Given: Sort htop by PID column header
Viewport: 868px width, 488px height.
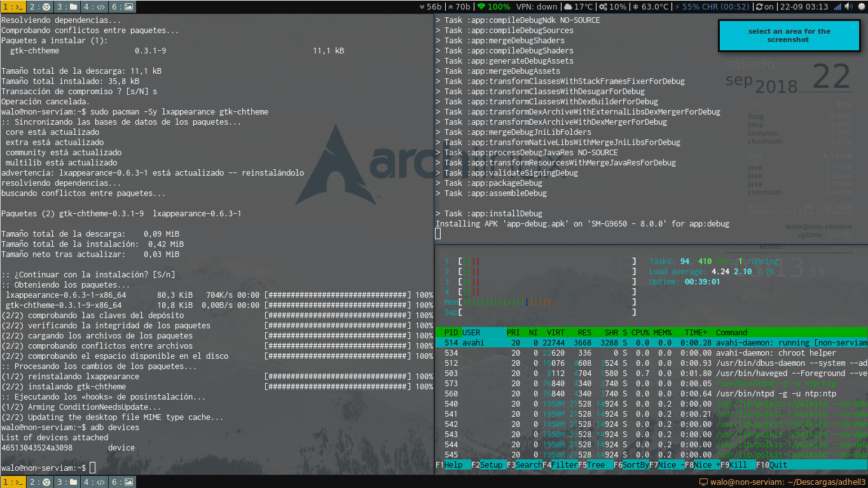Looking at the screenshot, I should (451, 333).
